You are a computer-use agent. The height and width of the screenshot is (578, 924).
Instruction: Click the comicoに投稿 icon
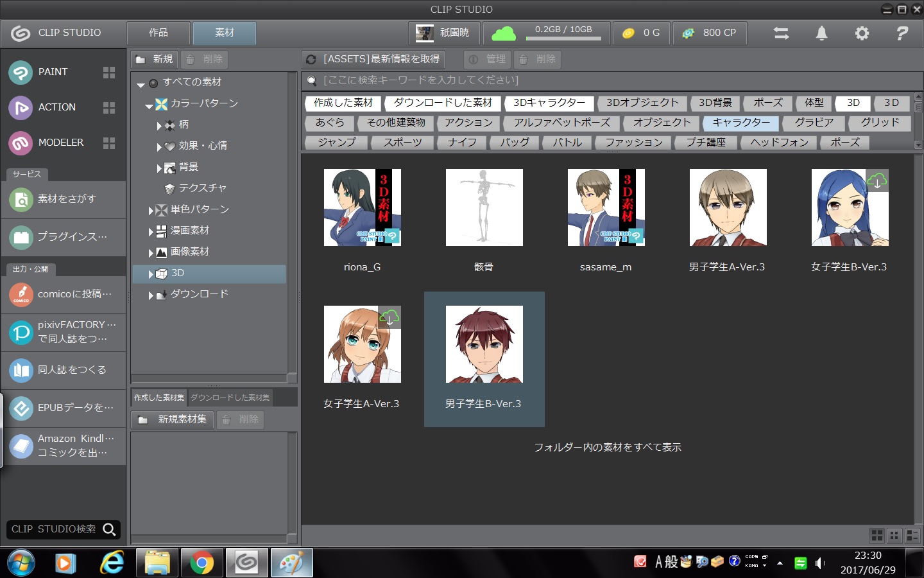(21, 294)
